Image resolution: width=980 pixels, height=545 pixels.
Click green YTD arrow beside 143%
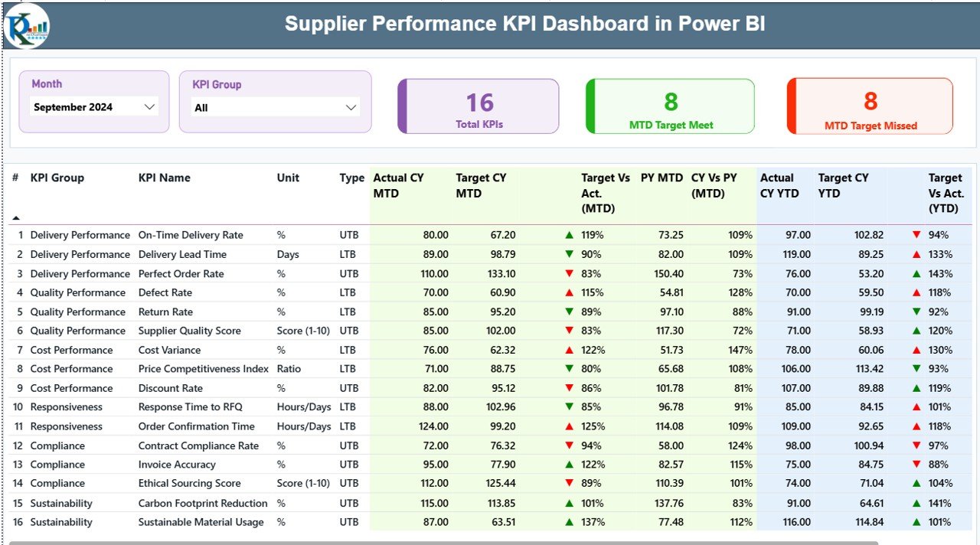(916, 273)
